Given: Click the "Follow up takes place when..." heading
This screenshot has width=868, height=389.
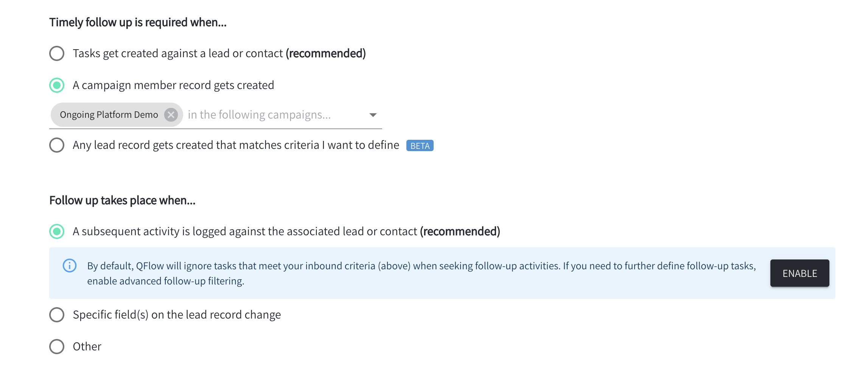Looking at the screenshot, I should (x=122, y=200).
